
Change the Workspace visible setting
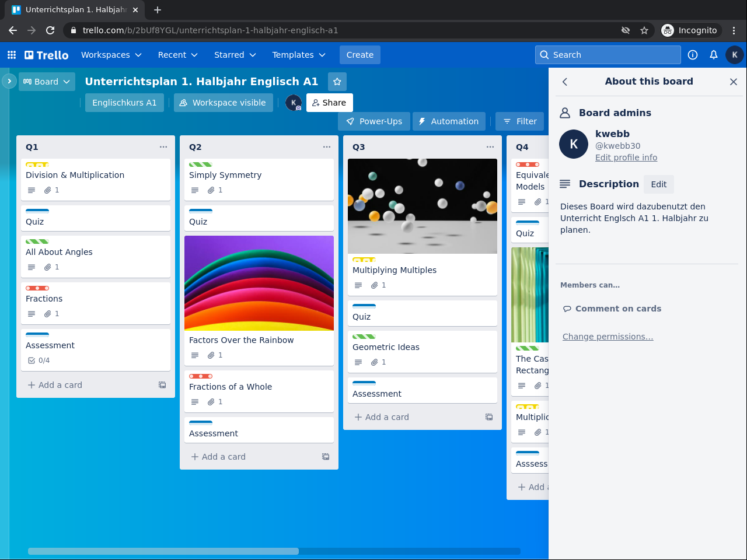point(223,103)
